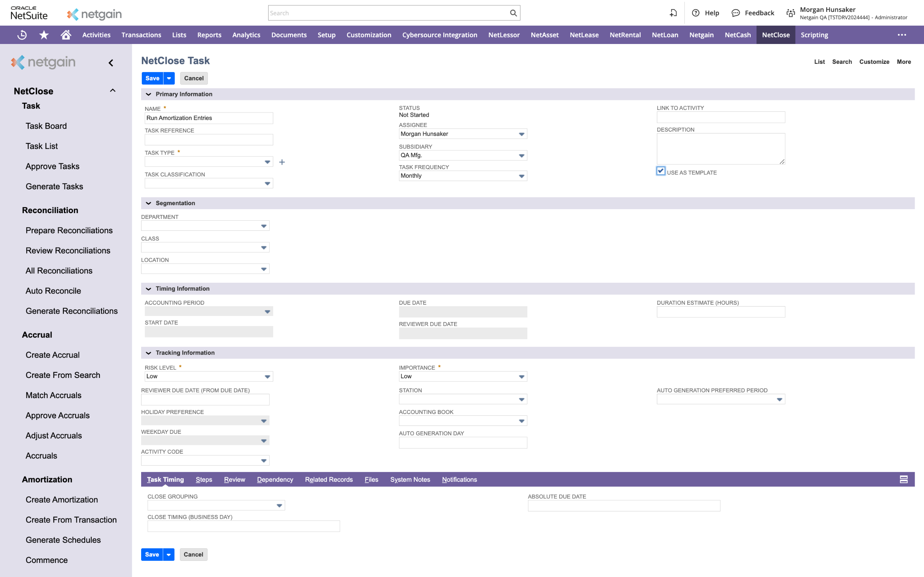Toggle unlayered subtab view icon
This screenshot has height=577, width=924.
(x=903, y=479)
